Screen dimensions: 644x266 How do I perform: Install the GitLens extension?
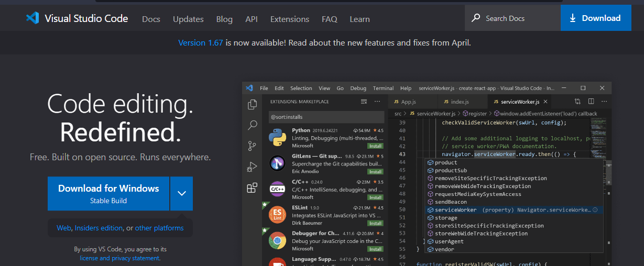click(x=375, y=172)
